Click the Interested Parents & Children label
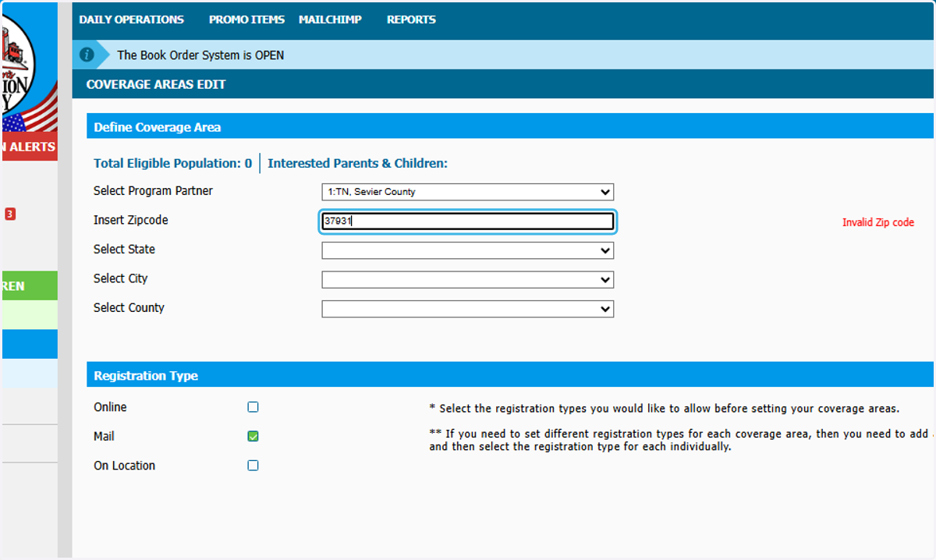 click(357, 163)
